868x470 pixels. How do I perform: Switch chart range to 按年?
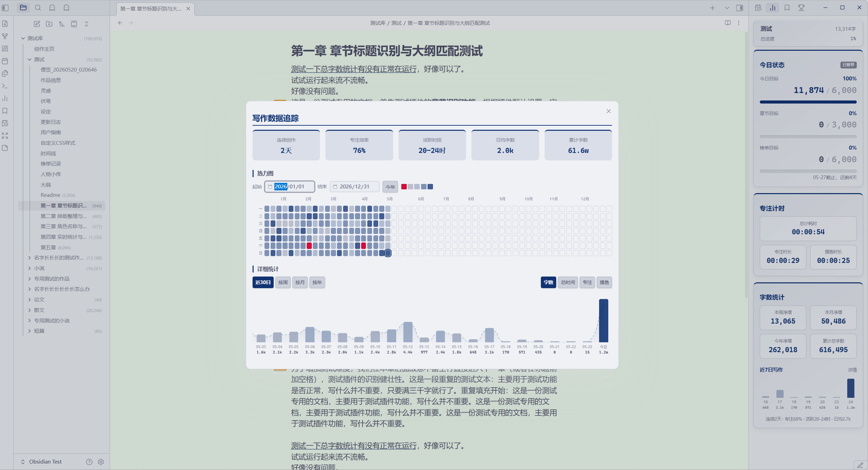click(x=317, y=282)
